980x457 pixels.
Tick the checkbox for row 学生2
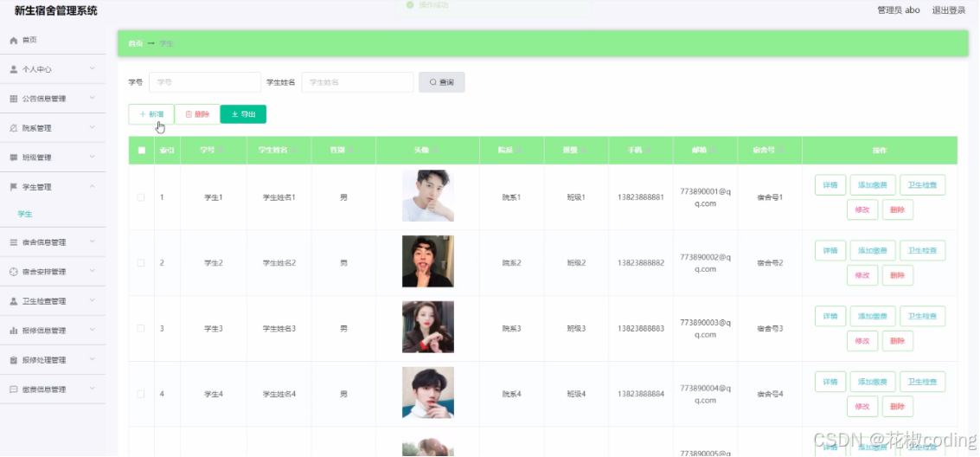pyautogui.click(x=141, y=263)
